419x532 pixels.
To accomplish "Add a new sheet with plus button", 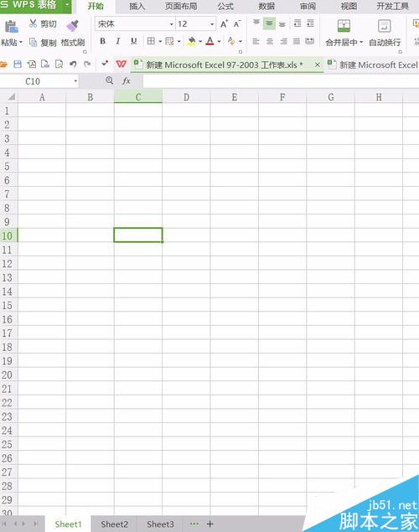I will click(x=210, y=524).
